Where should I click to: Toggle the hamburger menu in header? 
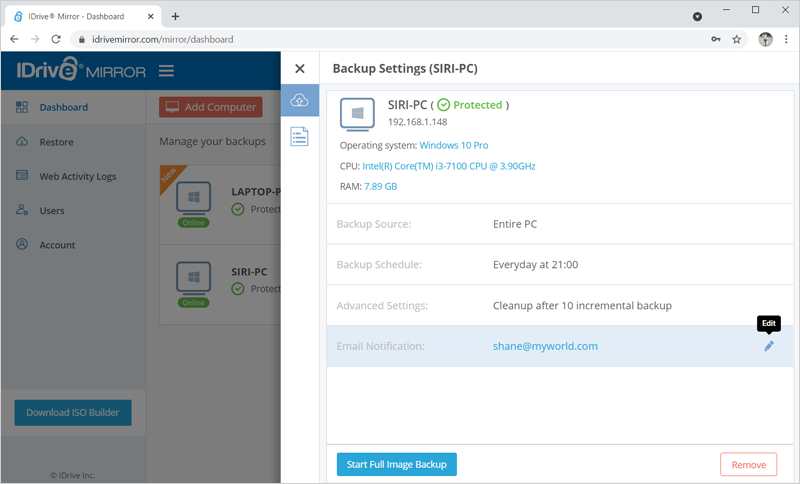pyautogui.click(x=166, y=70)
